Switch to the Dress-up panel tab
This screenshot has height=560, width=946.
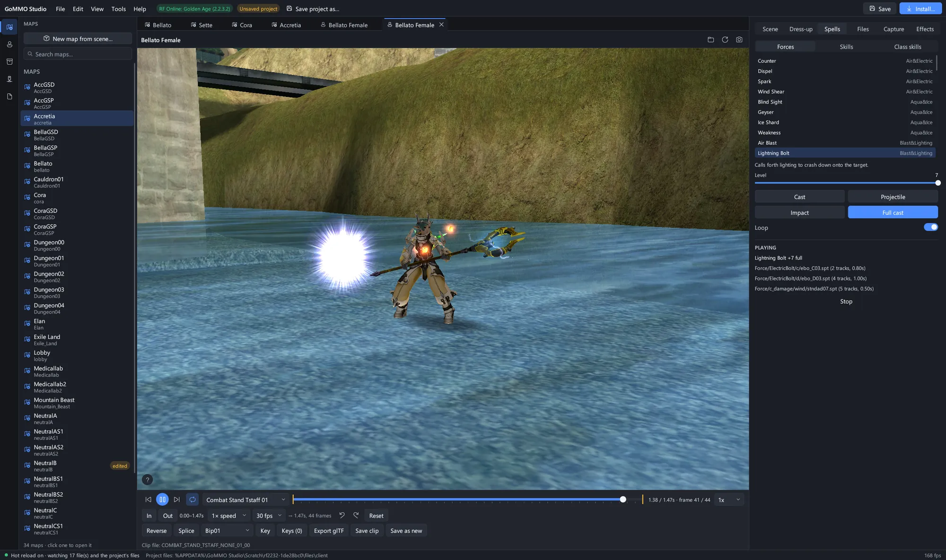[801, 29]
